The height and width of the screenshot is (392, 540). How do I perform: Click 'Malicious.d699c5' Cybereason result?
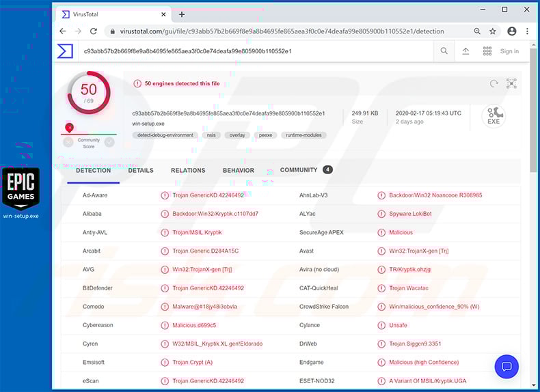tap(194, 325)
